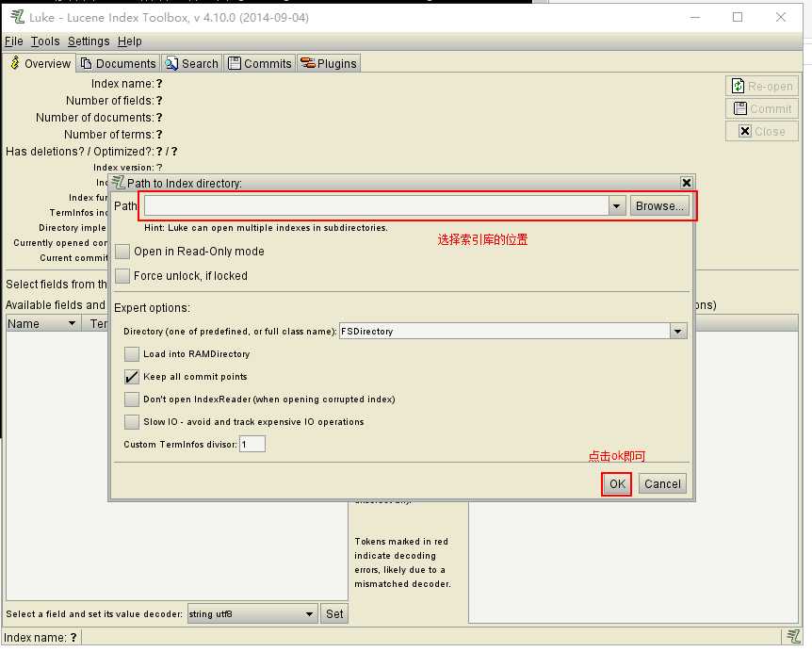Enable Don't open IndexReader option
Image resolution: width=812 pixels, height=652 pixels.
[132, 399]
